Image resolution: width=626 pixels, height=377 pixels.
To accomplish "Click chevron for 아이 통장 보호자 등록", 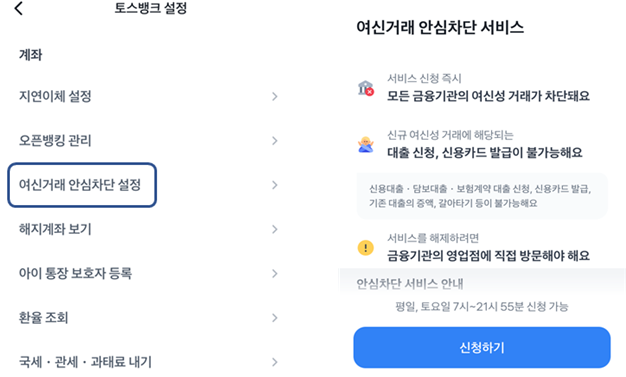I will click(x=275, y=274).
